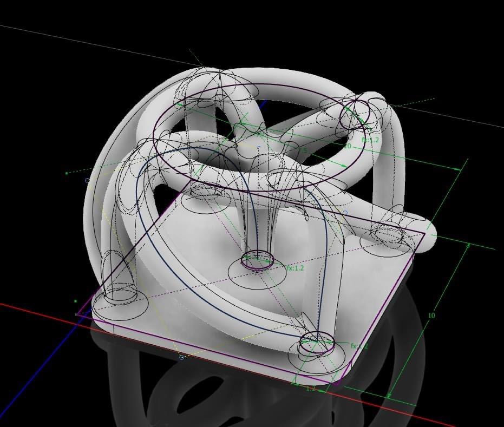Select the fx:1.2 label near the upper ring joint
This screenshot has width=504, height=427.
(370, 140)
